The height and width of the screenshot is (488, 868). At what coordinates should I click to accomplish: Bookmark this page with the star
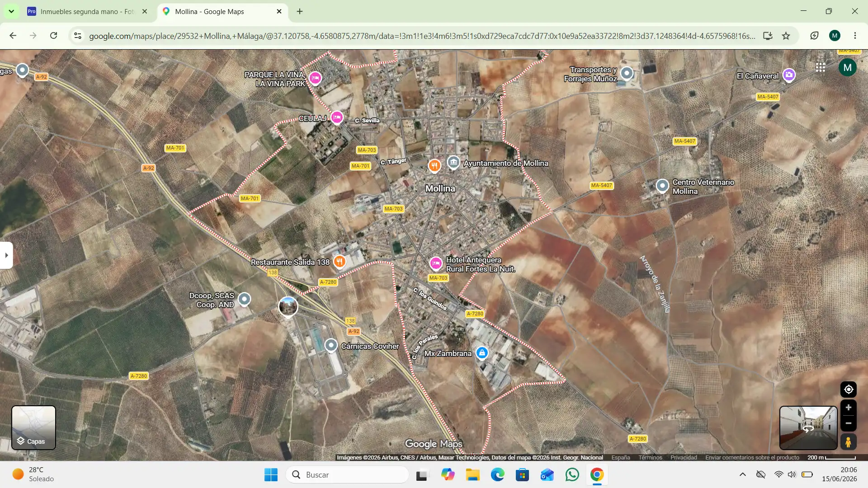click(786, 36)
